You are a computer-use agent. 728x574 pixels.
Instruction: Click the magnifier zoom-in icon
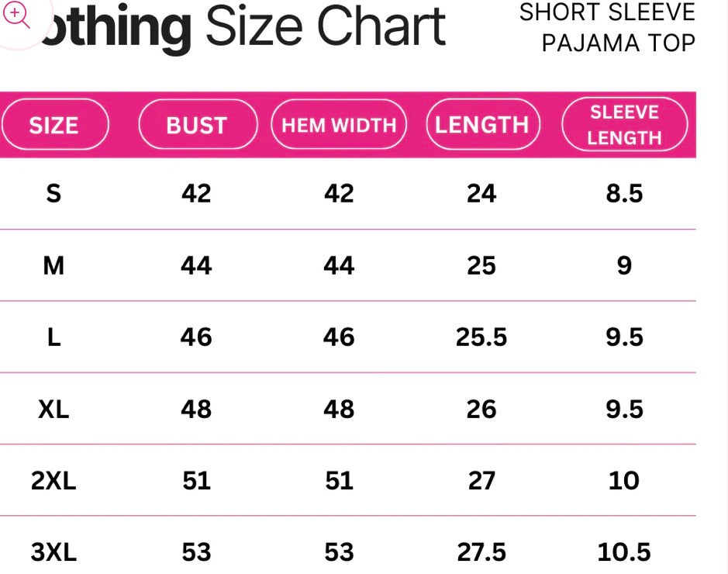(18, 16)
